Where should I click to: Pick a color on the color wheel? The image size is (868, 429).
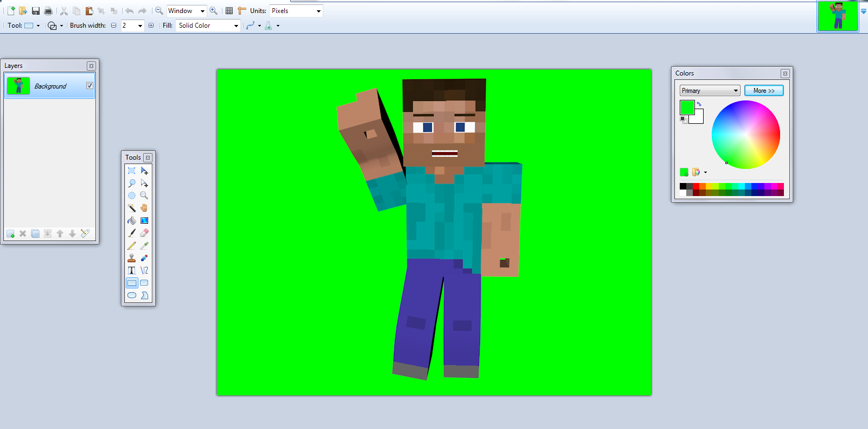pos(746,135)
